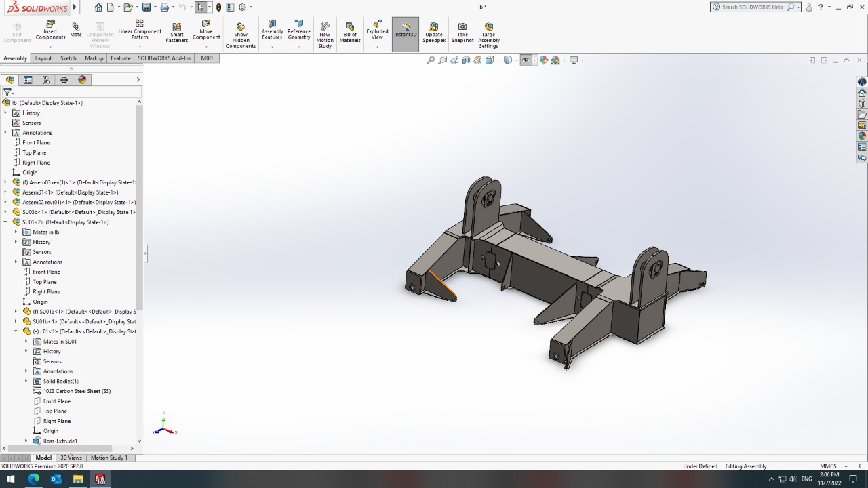Click the Zoom to Fit icon
This screenshot has height=488, width=868.
(430, 60)
